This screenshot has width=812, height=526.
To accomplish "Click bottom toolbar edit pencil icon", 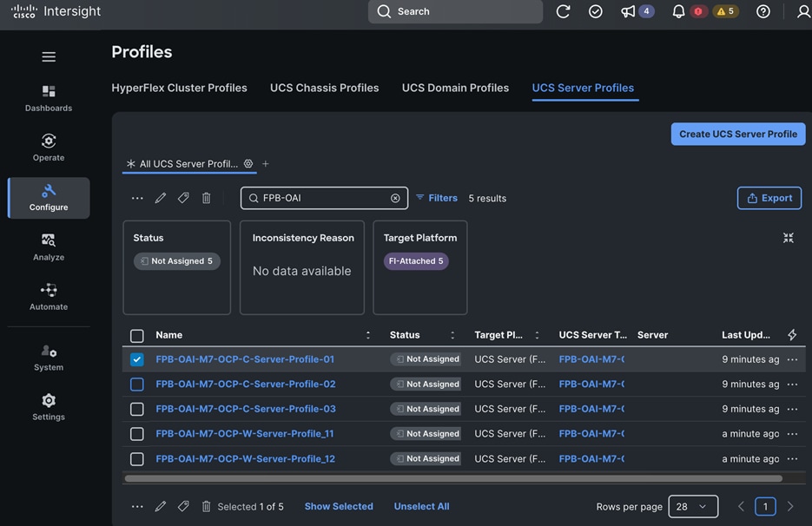I will (161, 506).
